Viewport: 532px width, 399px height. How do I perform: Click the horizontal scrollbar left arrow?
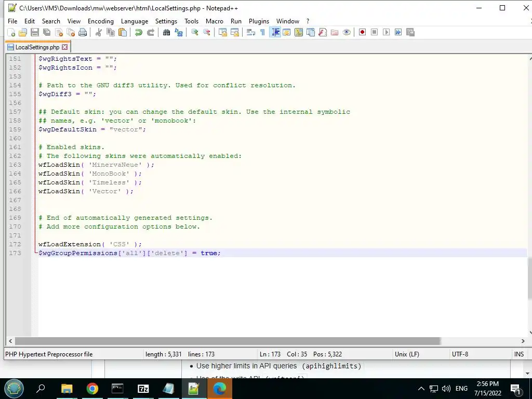pyautogui.click(x=10, y=341)
